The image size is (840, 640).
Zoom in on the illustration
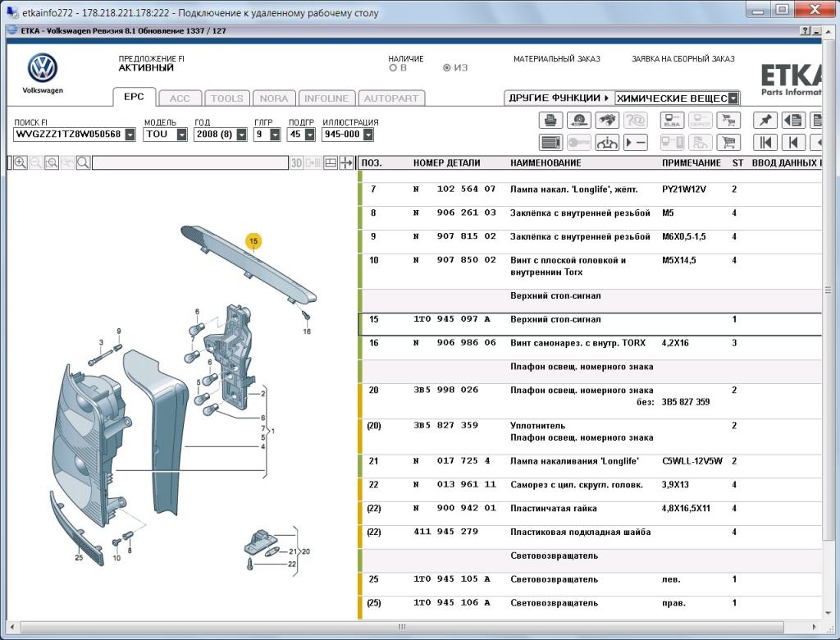click(20, 162)
